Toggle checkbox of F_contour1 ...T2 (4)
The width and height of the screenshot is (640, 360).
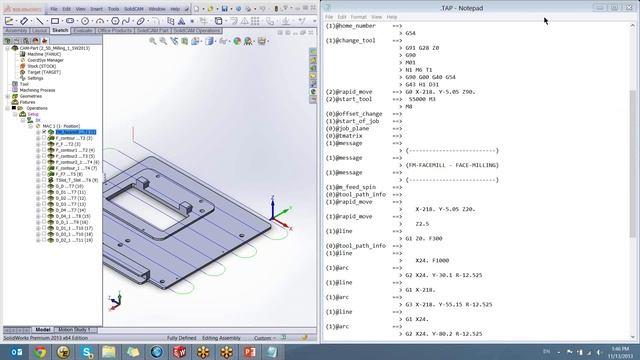tap(44, 150)
